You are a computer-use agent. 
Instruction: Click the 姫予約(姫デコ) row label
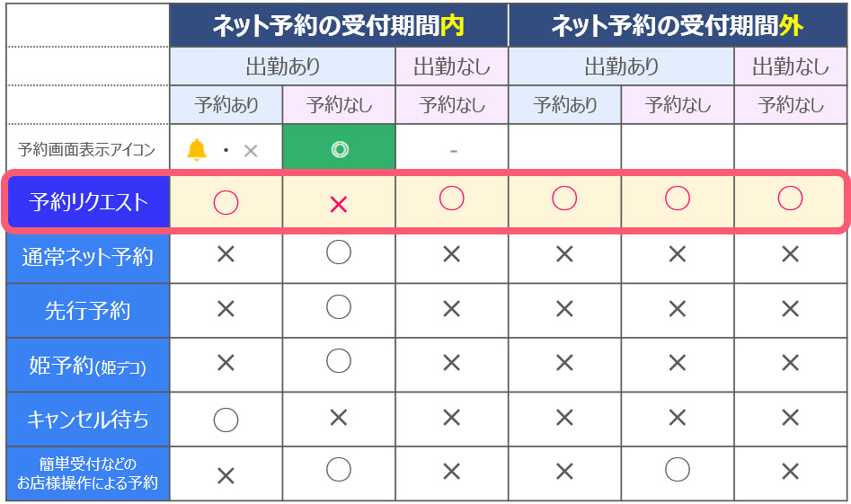tap(88, 365)
